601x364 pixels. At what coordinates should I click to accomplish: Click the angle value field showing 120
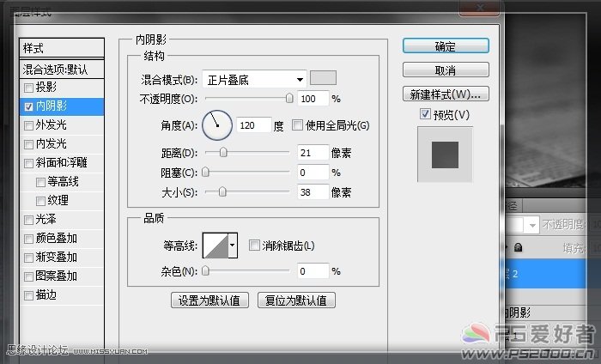click(254, 125)
